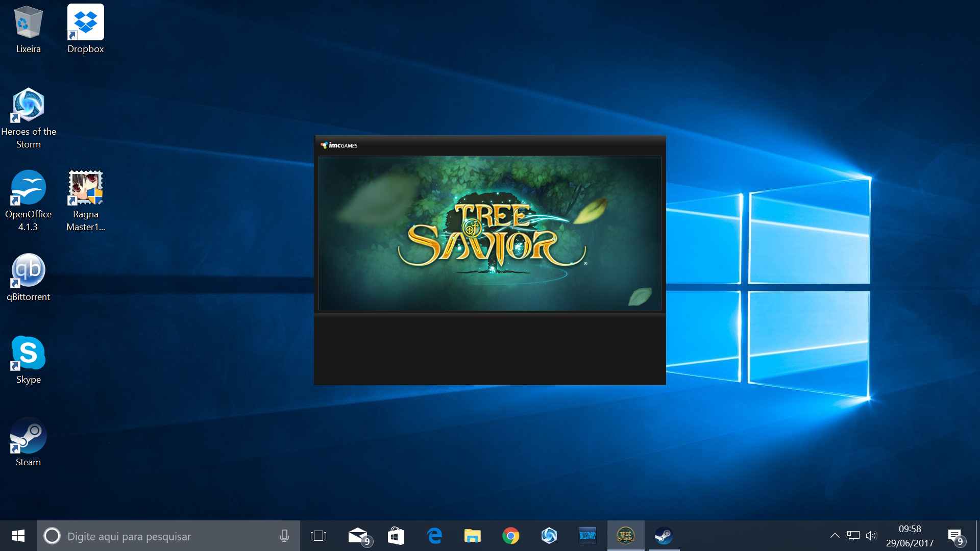Viewport: 980px width, 551px height.
Task: Click the Tree of Savior banner image
Action: coord(489,233)
